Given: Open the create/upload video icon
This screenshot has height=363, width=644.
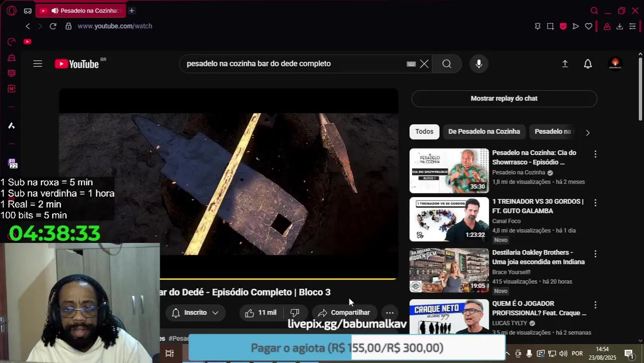Looking at the screenshot, I should [x=565, y=64].
